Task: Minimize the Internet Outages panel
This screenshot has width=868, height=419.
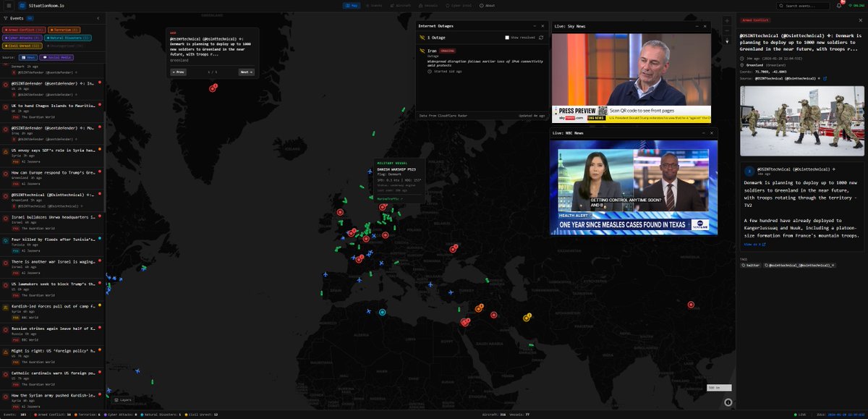Action: pyautogui.click(x=534, y=25)
